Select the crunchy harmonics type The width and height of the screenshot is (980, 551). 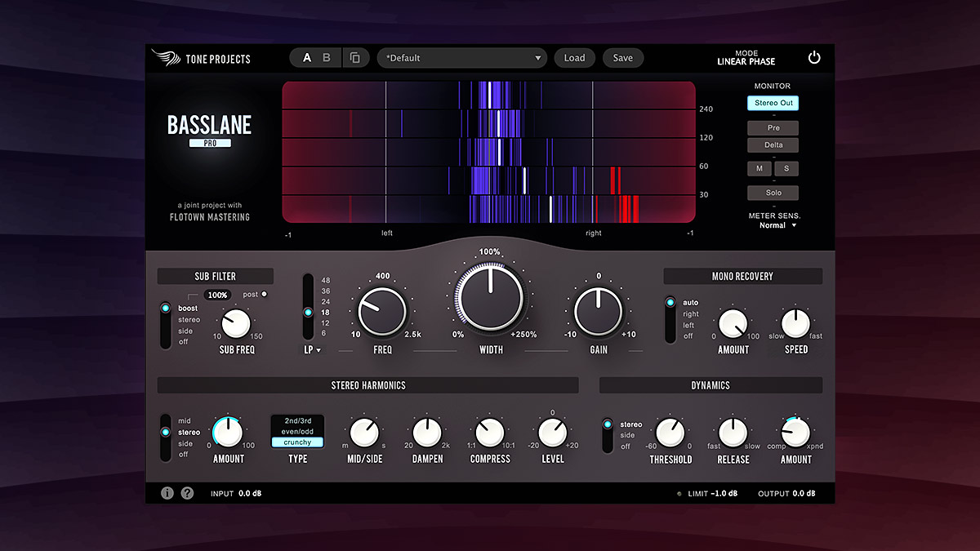pos(297,442)
